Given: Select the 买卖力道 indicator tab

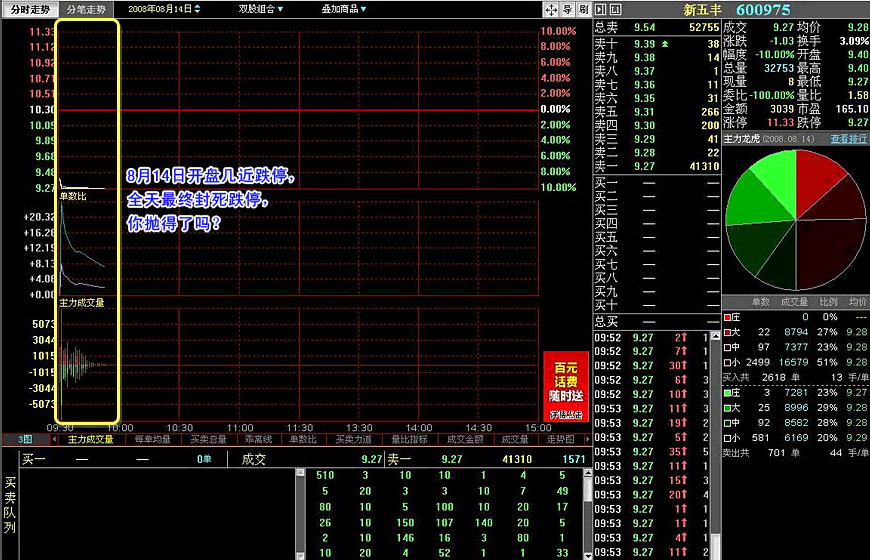Looking at the screenshot, I should (353, 439).
